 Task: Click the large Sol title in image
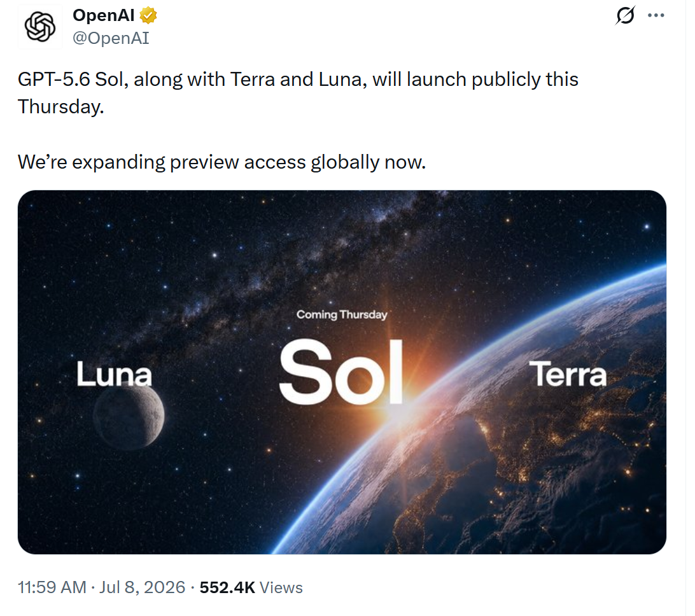(341, 372)
